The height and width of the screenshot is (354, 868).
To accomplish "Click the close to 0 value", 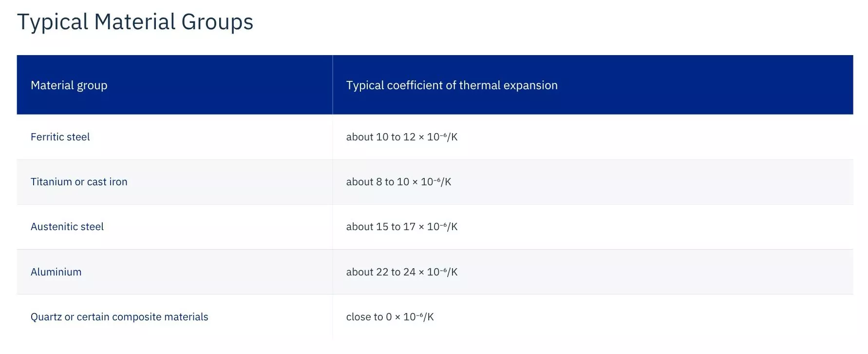I will [390, 317].
